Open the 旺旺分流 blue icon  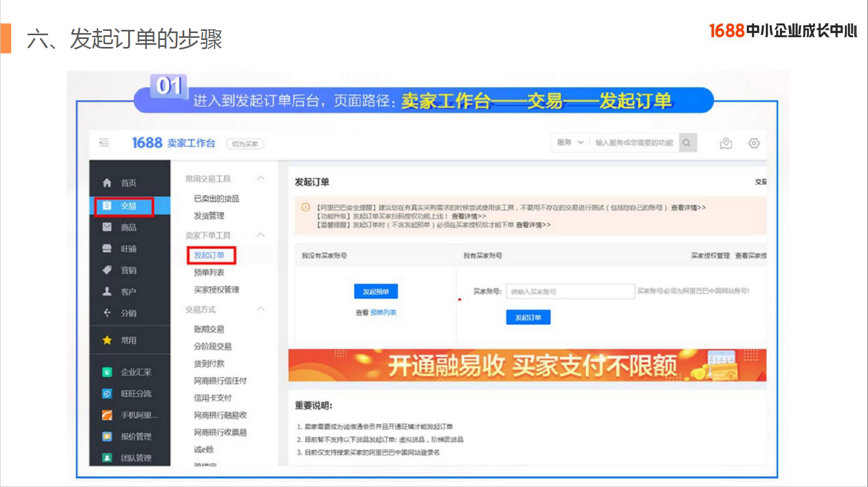(x=107, y=393)
